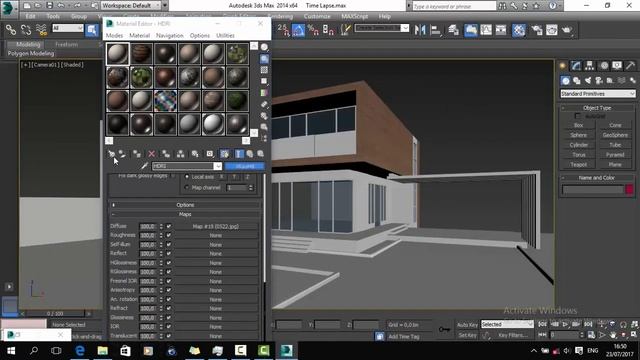Click Box primitive button

tap(579, 125)
